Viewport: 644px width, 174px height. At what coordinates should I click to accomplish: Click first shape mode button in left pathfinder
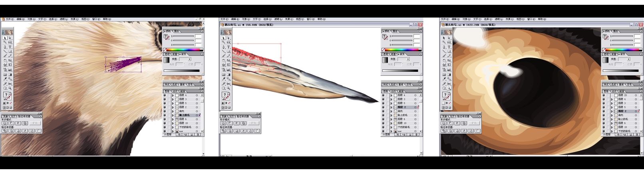[x=4, y=123]
